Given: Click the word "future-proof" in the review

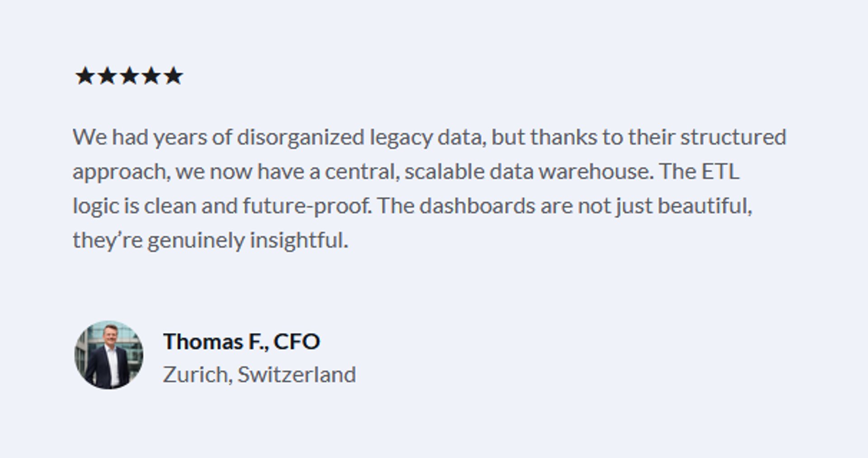Looking at the screenshot, I should tap(307, 207).
